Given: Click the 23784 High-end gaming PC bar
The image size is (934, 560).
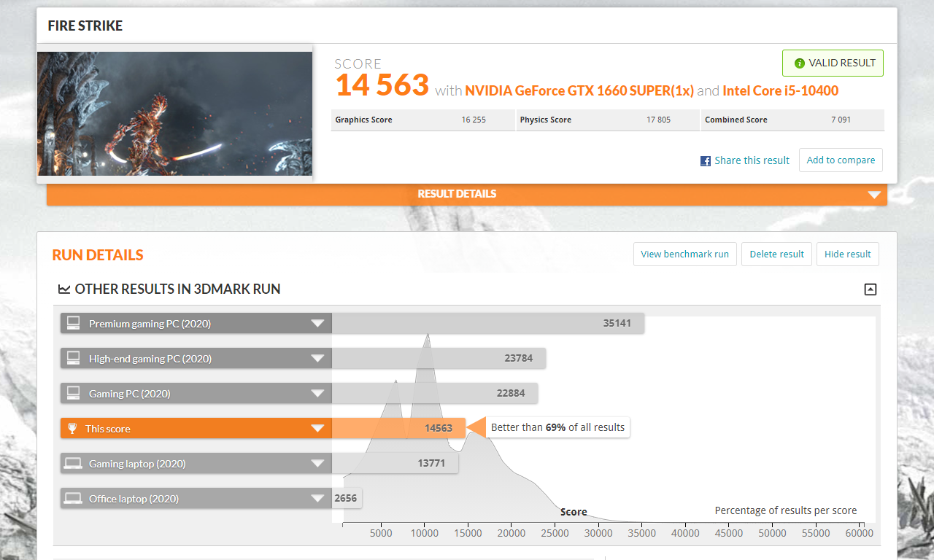Looking at the screenshot, I should tap(439, 359).
